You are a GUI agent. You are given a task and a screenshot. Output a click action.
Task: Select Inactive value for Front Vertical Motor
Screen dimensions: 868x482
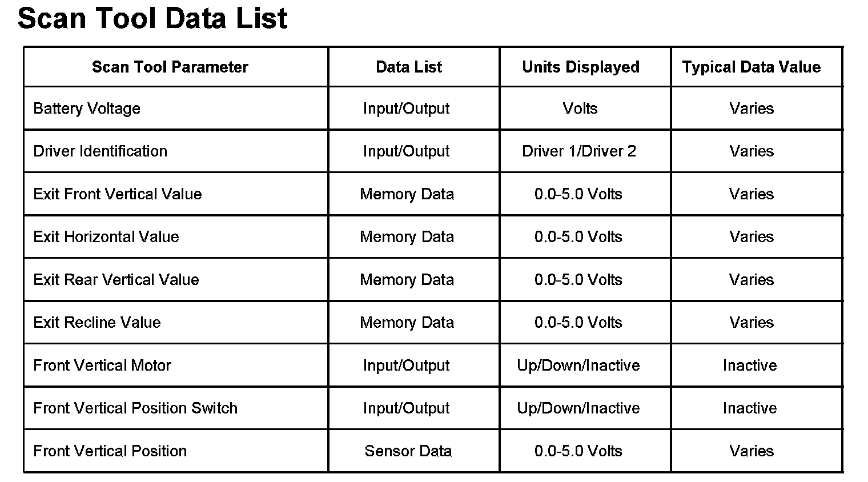click(x=750, y=365)
